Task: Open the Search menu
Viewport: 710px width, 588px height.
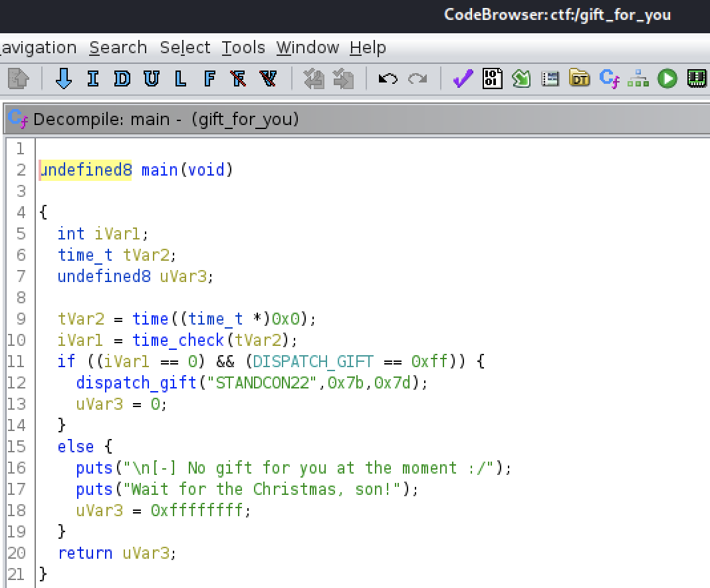Action: [x=118, y=47]
